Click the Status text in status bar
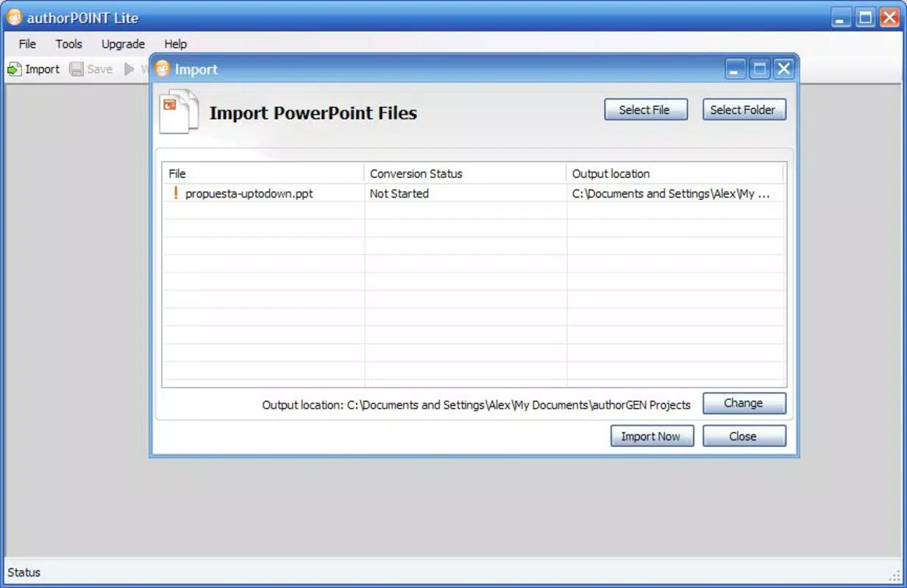 click(x=24, y=573)
